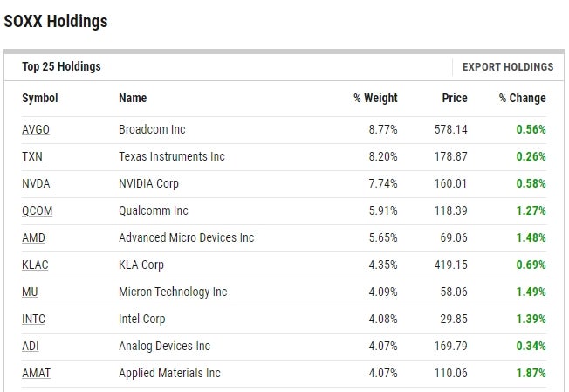The height and width of the screenshot is (392, 569).
Task: Sort by the Price column header
Action: pyautogui.click(x=454, y=98)
